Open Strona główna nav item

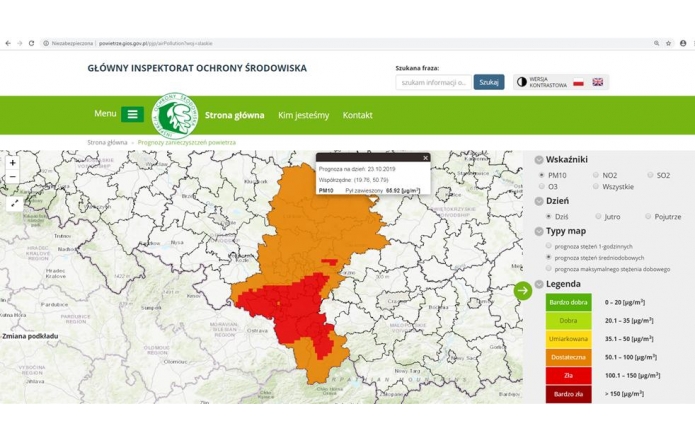(x=234, y=115)
